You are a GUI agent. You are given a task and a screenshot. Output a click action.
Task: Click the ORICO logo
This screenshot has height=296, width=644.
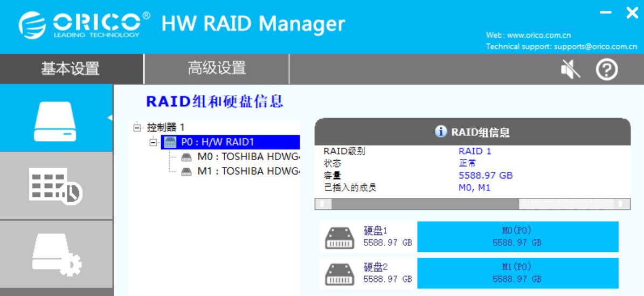[84, 25]
